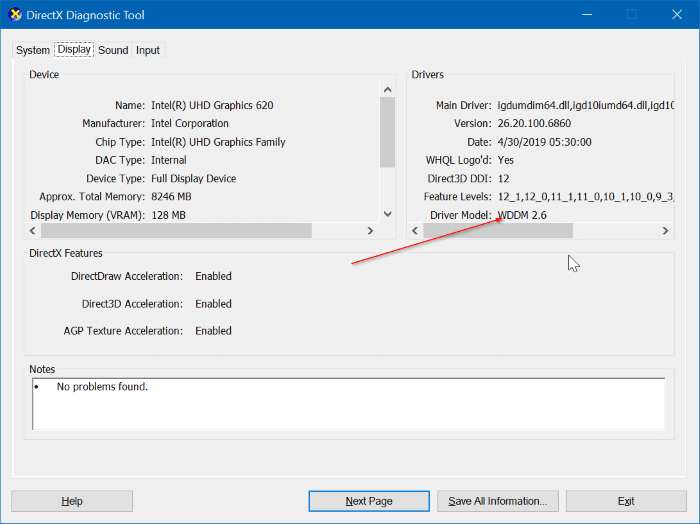Click driver date '4/30/2019 05:30:00'
The image size is (700, 524).
pyautogui.click(x=545, y=142)
